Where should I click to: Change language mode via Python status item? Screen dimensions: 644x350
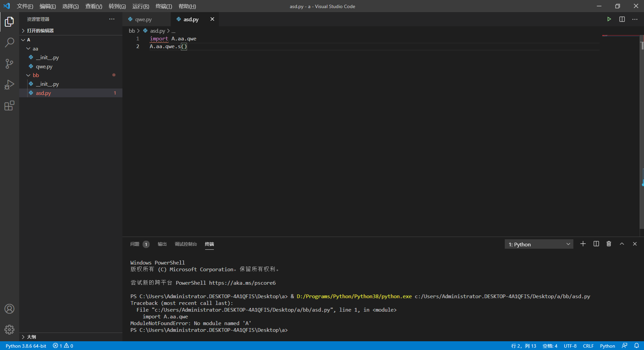607,346
